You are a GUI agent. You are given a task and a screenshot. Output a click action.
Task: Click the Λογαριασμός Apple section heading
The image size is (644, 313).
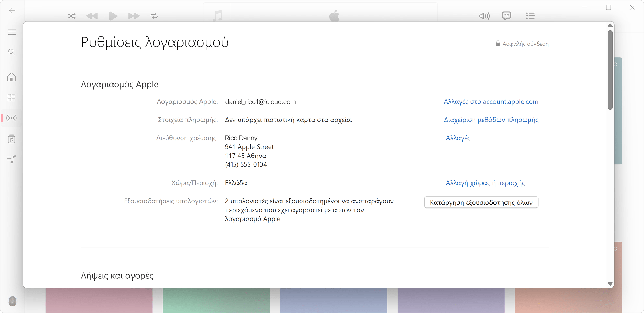point(119,84)
